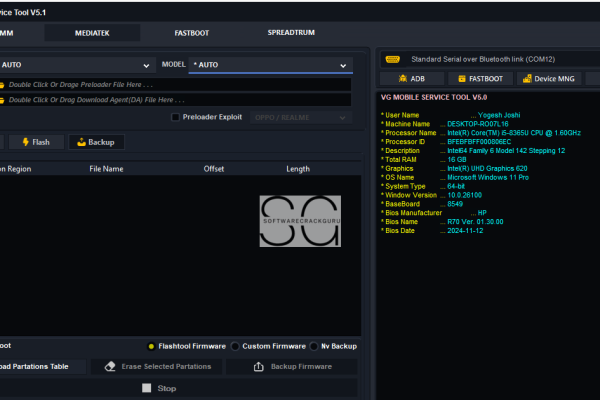Click the upload icon on Backup Firmware
Screen dimensions: 600x400
pyautogui.click(x=259, y=367)
